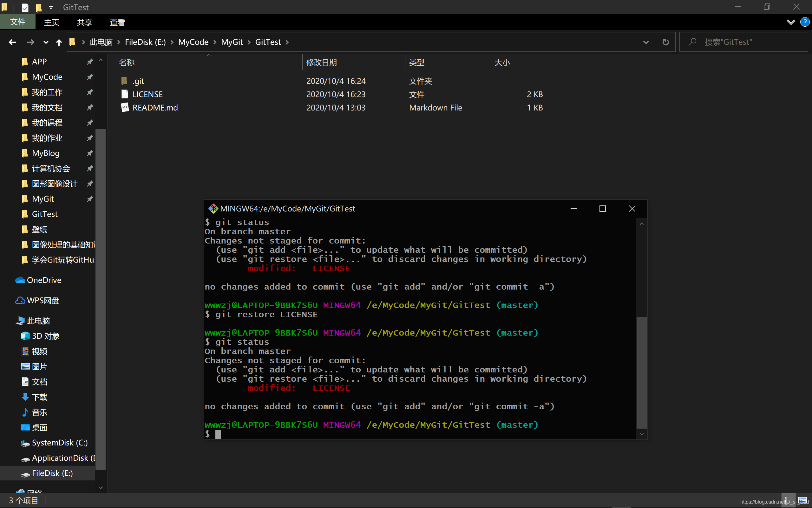Click the forward navigation arrow
812x508 pixels.
tap(30, 42)
